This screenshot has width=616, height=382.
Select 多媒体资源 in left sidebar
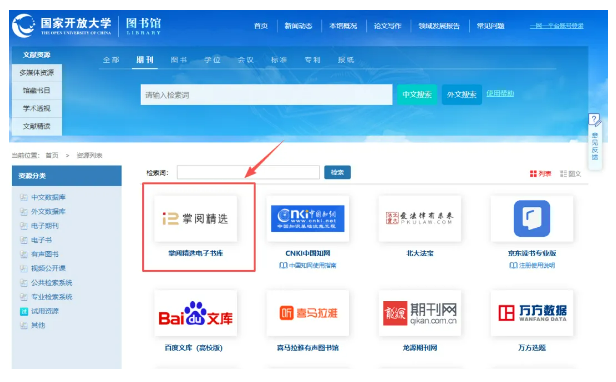37,73
